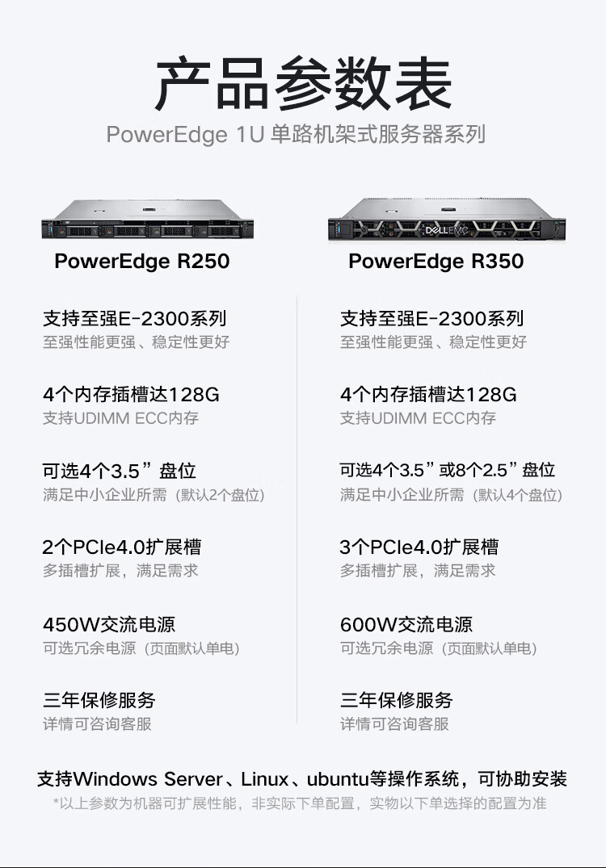606x868 pixels.
Task: Select the 450W交流电源 spec
Action: (x=109, y=624)
